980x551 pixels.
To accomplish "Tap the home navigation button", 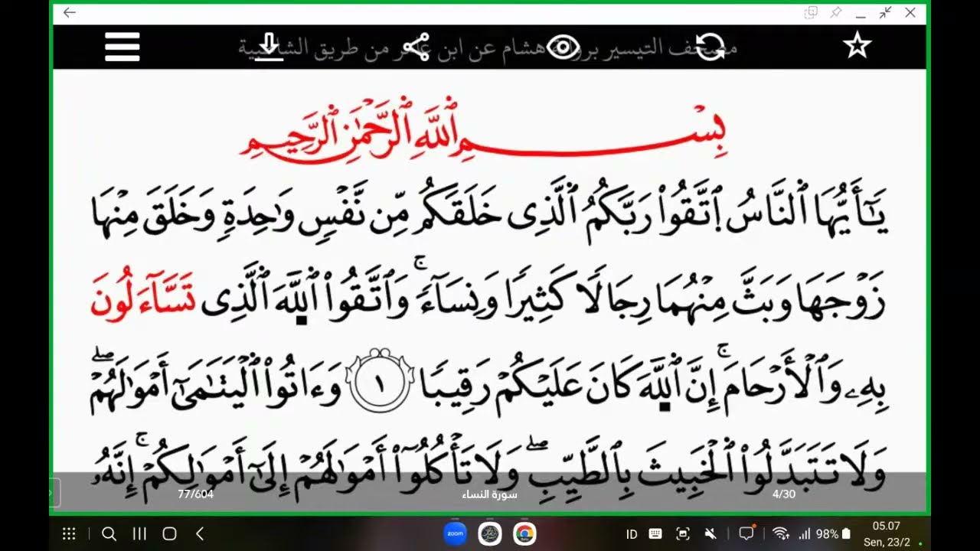I will pyautogui.click(x=170, y=534).
